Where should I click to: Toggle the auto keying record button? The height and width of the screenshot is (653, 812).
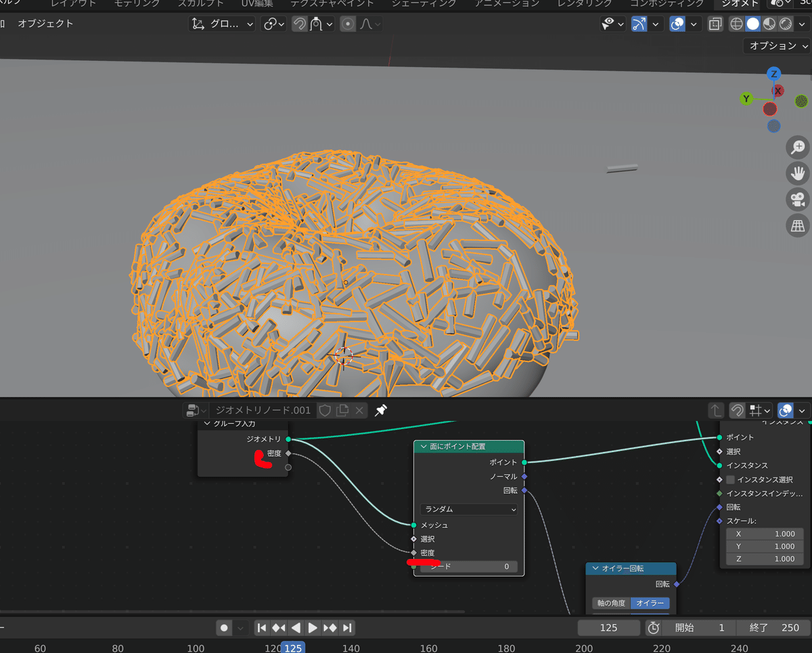[224, 628]
